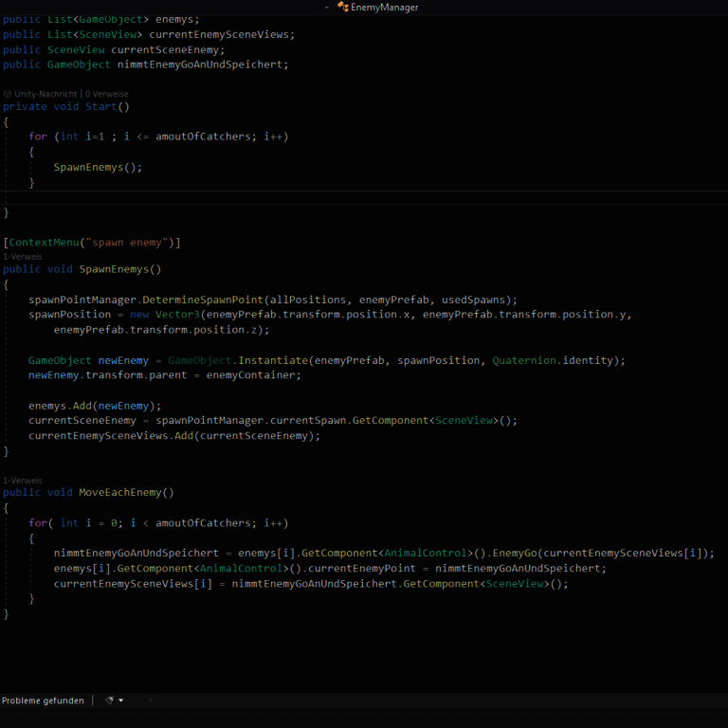The width and height of the screenshot is (728, 728).
Task: Click the 'Quaternion' type name
Action: [524, 360]
